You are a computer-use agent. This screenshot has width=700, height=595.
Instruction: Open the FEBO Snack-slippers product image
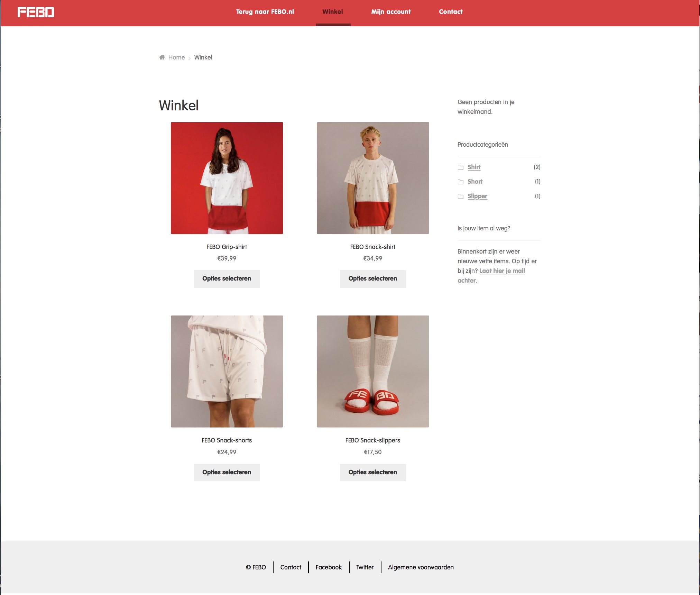[x=373, y=371]
